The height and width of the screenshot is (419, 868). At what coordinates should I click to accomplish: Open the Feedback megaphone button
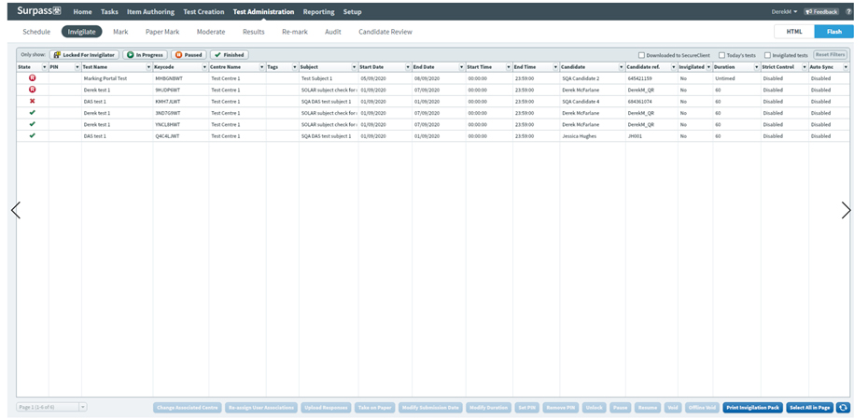[821, 11]
